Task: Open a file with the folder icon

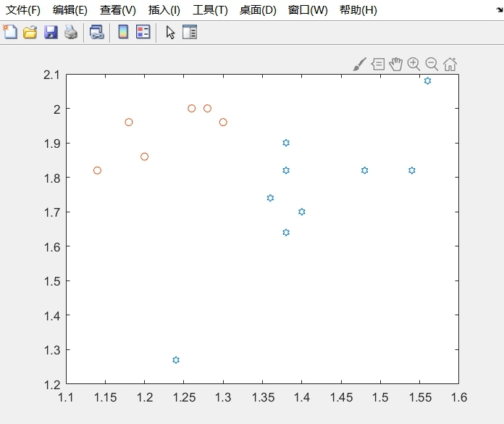Action: click(x=30, y=32)
